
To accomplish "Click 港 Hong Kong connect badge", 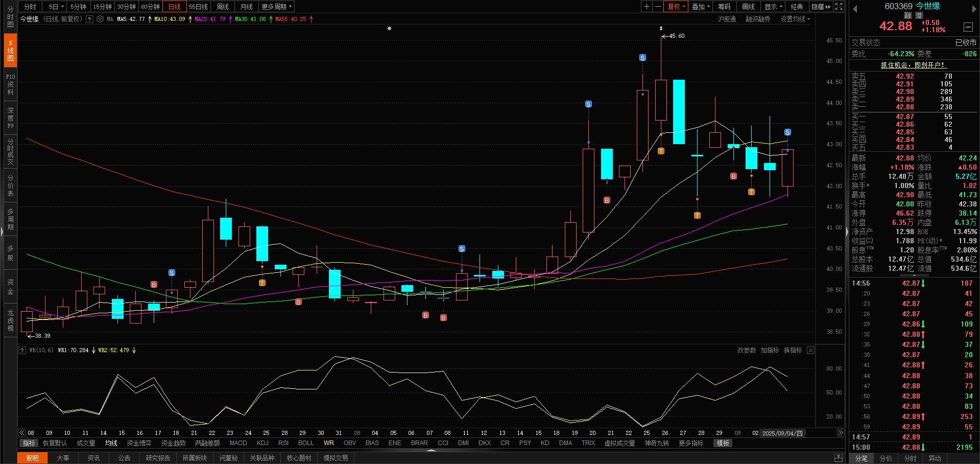I will tap(919, 15).
